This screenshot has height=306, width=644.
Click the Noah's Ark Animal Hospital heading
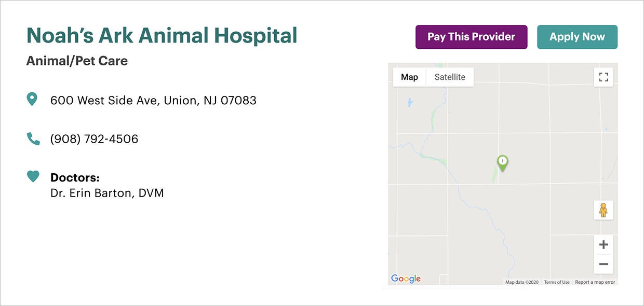162,36
